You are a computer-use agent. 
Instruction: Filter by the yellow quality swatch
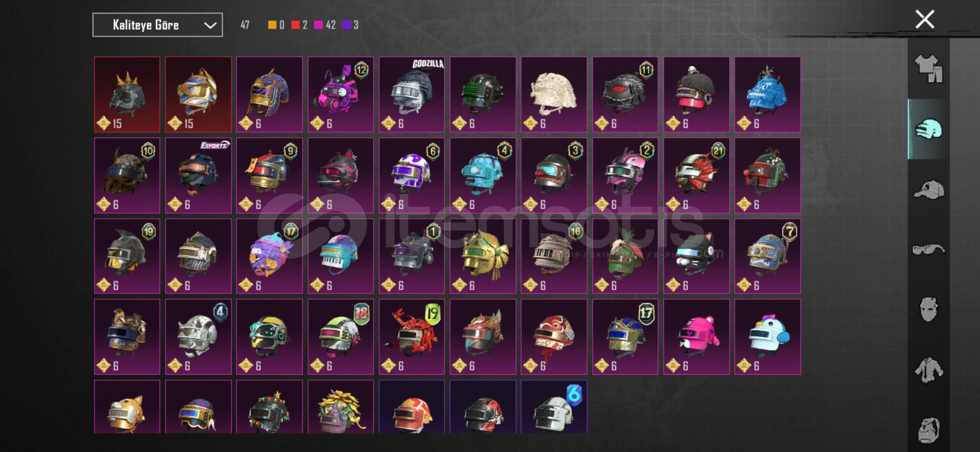[272, 25]
